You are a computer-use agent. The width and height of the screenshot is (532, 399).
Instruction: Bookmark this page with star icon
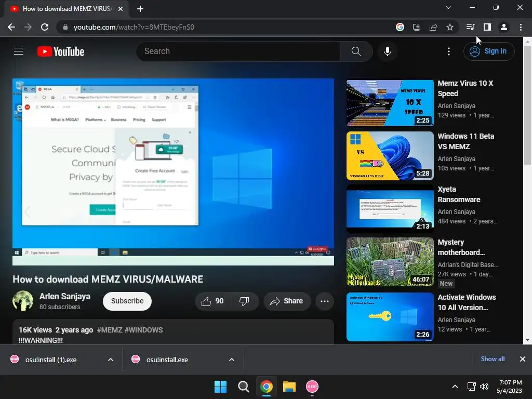pos(450,27)
